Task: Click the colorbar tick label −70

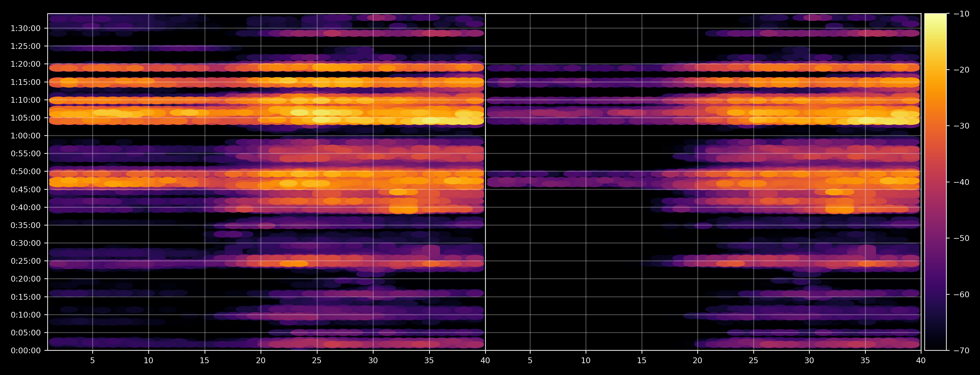Action: click(x=961, y=351)
